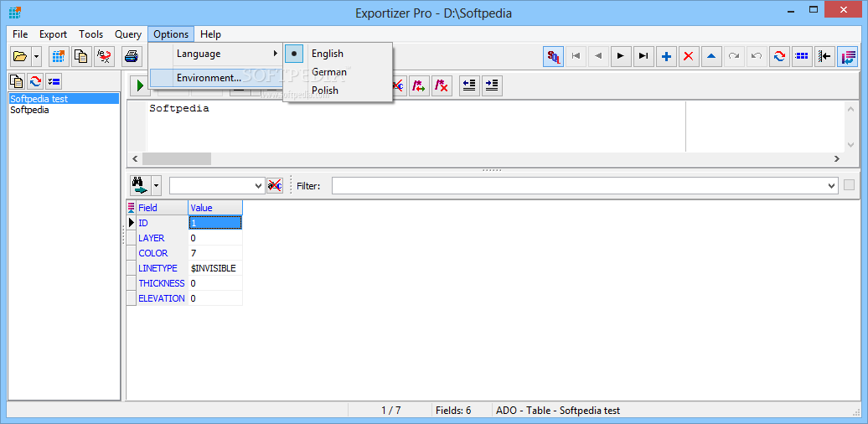The height and width of the screenshot is (424, 868).
Task: Open a file with the folder icon
Action: point(20,56)
